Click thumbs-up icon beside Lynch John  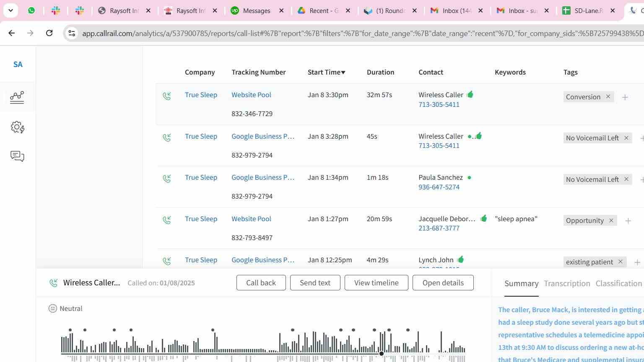(461, 259)
